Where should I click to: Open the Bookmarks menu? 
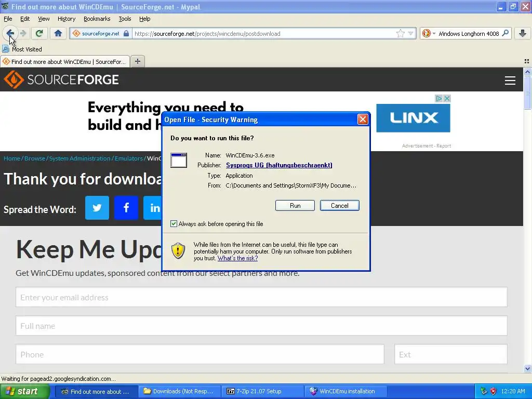point(97,19)
